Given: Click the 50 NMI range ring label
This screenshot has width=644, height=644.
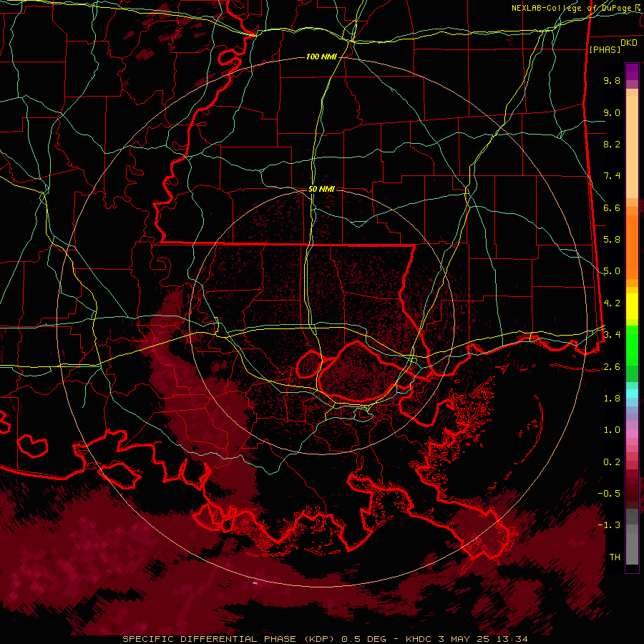Looking at the screenshot, I should point(321,189).
